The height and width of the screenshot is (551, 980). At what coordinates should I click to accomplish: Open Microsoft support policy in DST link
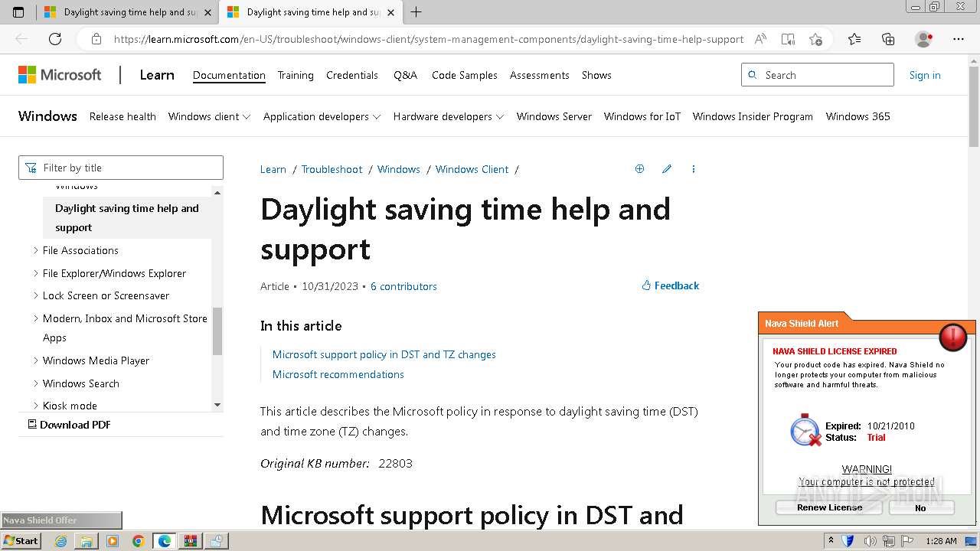pyautogui.click(x=384, y=354)
